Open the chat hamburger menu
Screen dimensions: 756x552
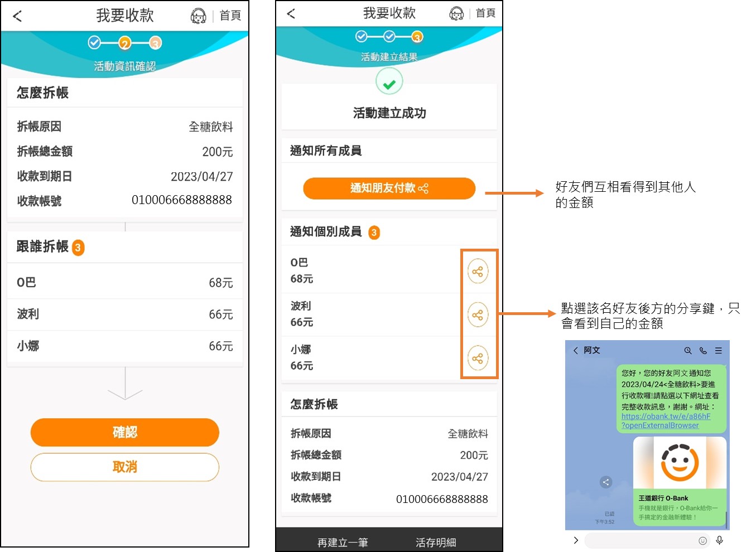point(719,351)
